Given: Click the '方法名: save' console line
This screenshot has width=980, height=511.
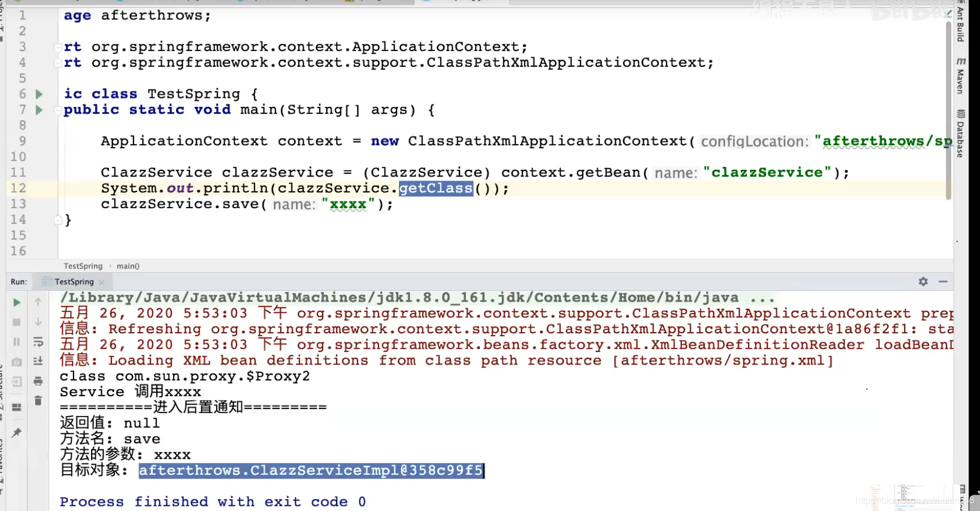Looking at the screenshot, I should (110, 439).
